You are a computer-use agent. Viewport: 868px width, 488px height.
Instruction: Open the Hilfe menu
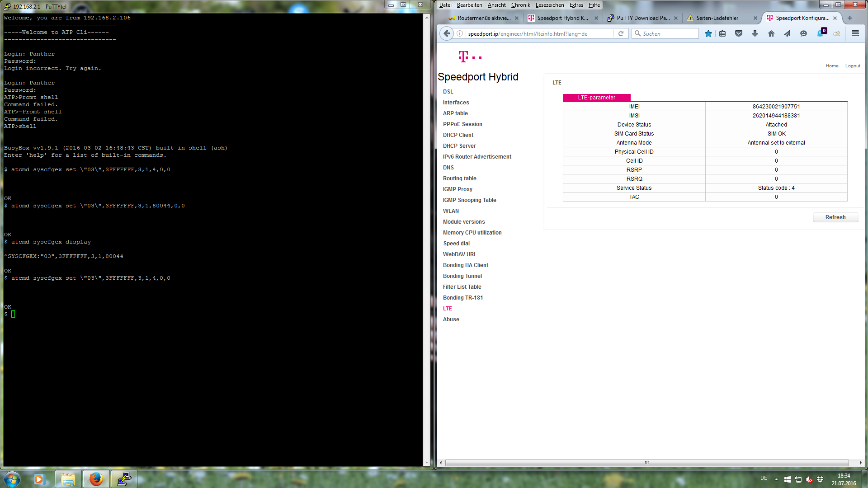[x=594, y=5]
